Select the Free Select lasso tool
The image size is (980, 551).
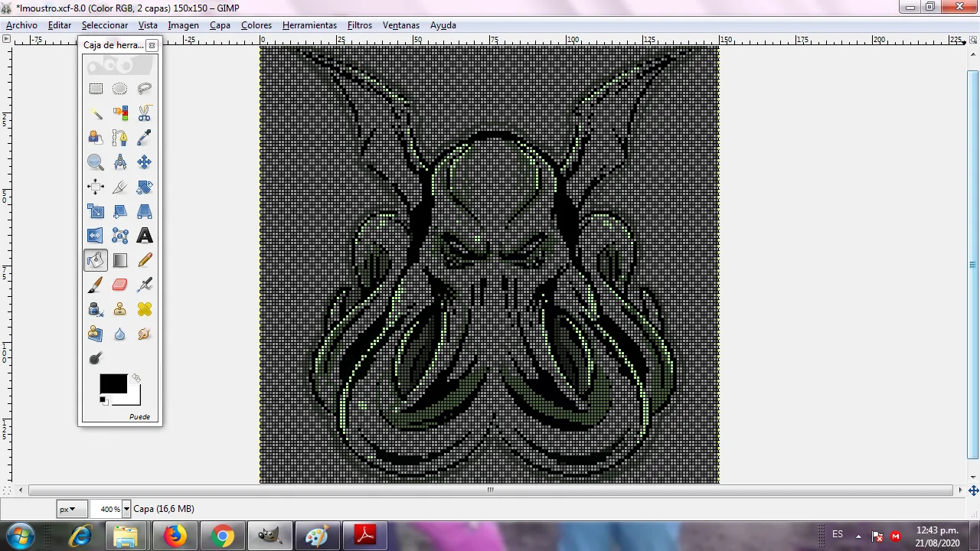point(145,89)
